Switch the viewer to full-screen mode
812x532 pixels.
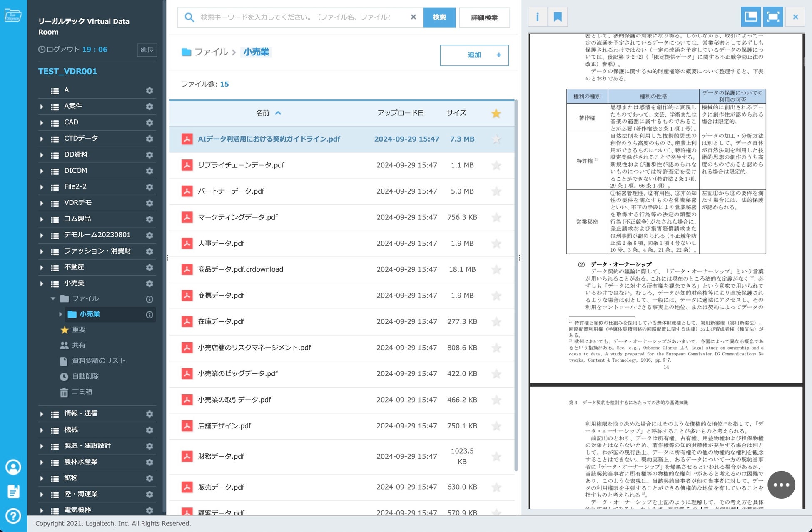773,17
